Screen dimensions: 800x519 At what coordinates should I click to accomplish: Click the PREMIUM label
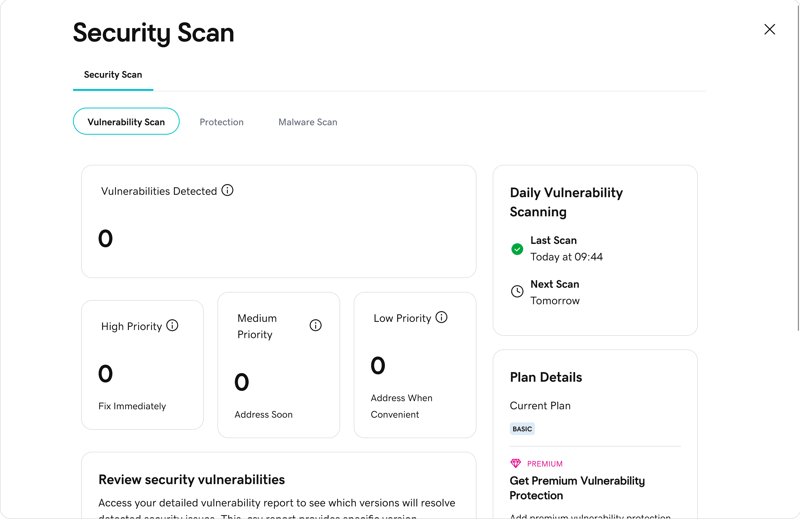click(545, 464)
